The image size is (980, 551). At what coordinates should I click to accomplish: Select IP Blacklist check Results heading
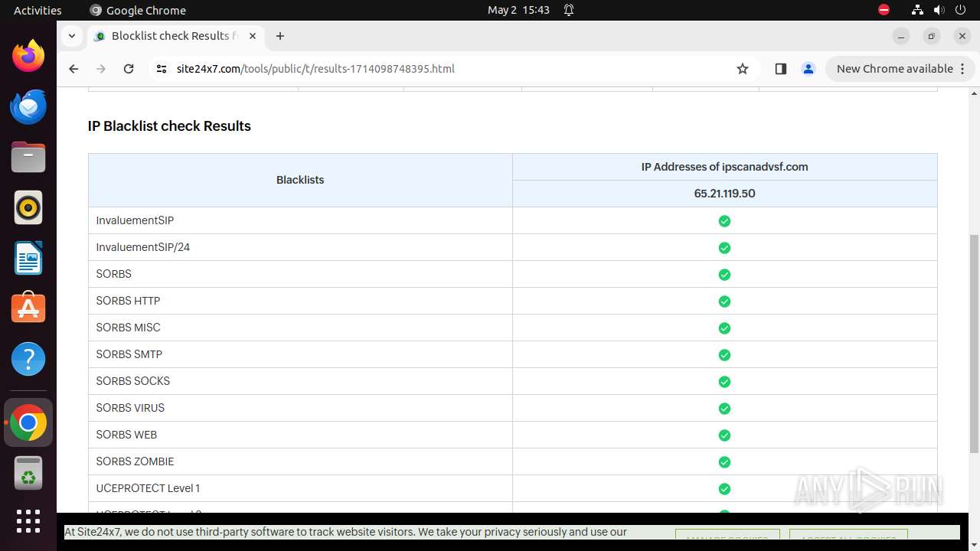coord(169,126)
